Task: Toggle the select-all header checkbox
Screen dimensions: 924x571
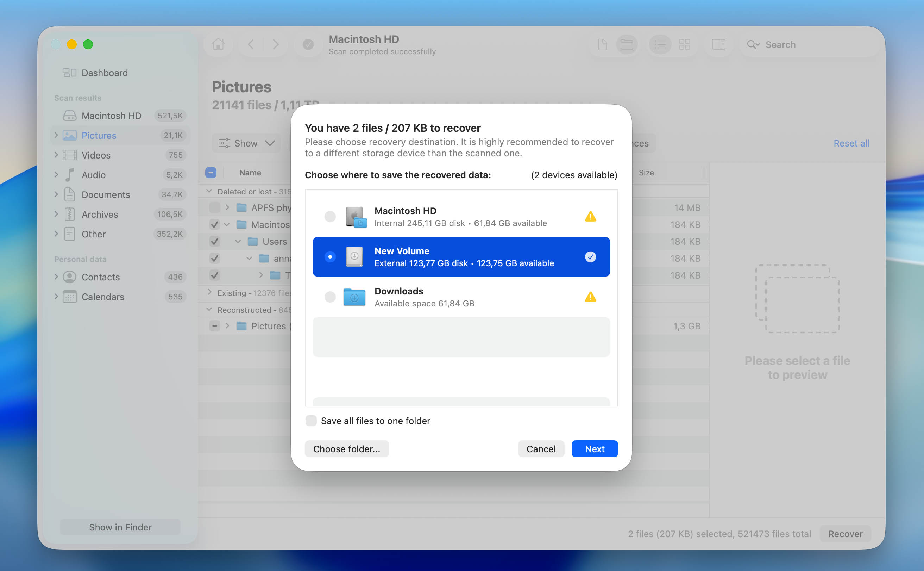Action: (x=211, y=173)
